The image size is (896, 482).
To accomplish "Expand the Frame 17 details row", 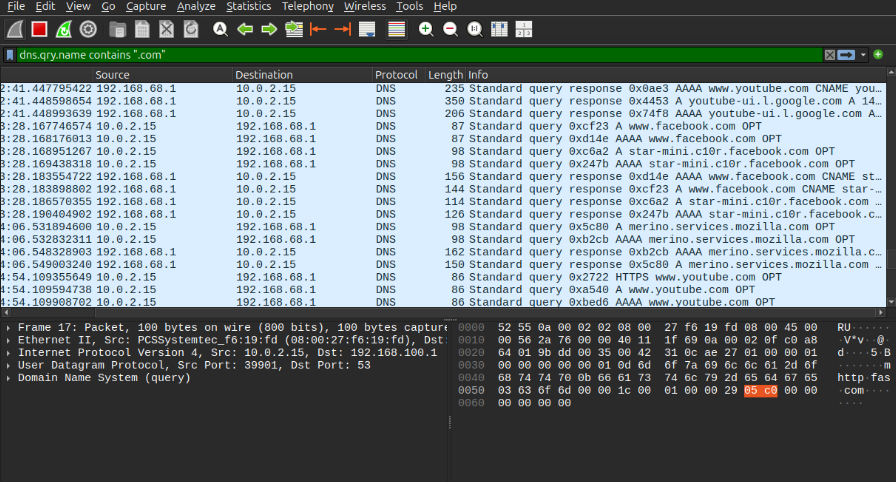I will [9, 328].
